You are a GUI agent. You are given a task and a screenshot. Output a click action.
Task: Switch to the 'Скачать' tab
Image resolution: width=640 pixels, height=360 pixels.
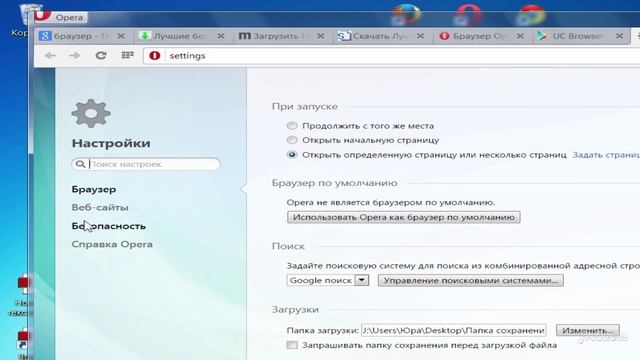coord(382,36)
